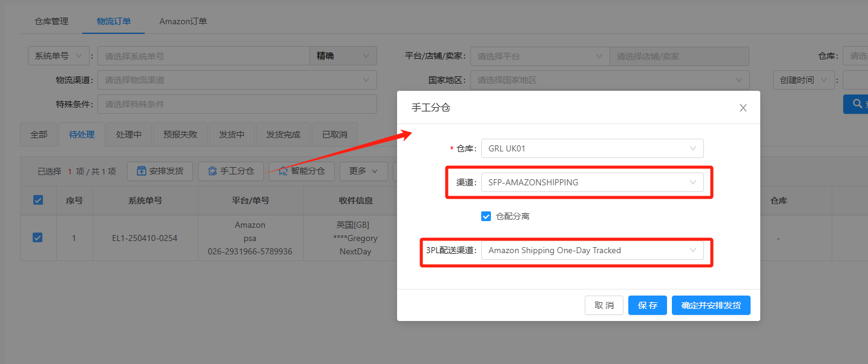Viewport: 868px width, 364px height.
Task: Select the 处理中 status tab
Action: (x=129, y=134)
